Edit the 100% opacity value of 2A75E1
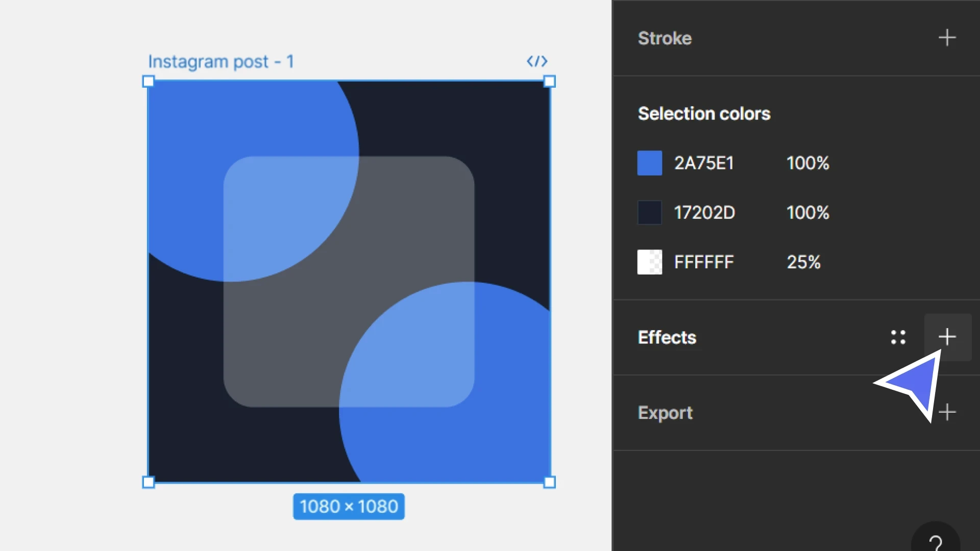The width and height of the screenshot is (980, 551). (808, 163)
